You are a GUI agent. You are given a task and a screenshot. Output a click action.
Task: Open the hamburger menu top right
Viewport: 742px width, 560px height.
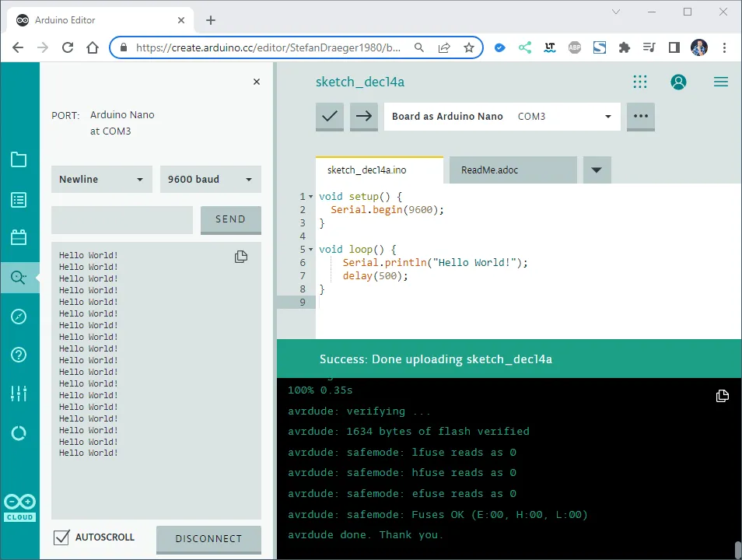720,81
